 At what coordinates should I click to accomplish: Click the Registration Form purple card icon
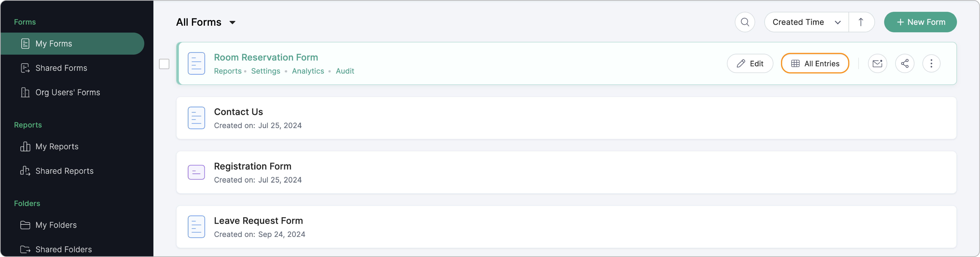(x=196, y=172)
